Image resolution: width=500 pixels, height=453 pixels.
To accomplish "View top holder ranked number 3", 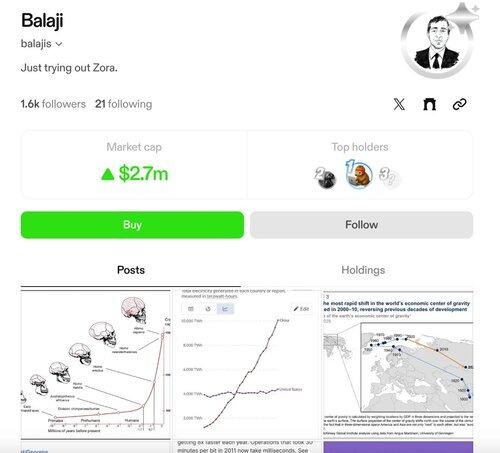I will coord(389,177).
